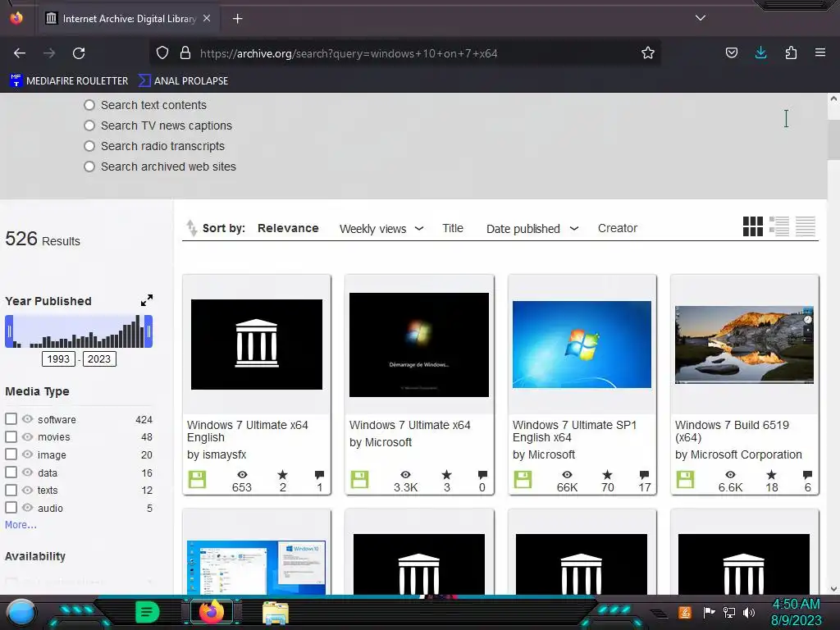Click views eye icon on Windows 7 Ultimate x64 by Microsoft card

click(x=405, y=475)
